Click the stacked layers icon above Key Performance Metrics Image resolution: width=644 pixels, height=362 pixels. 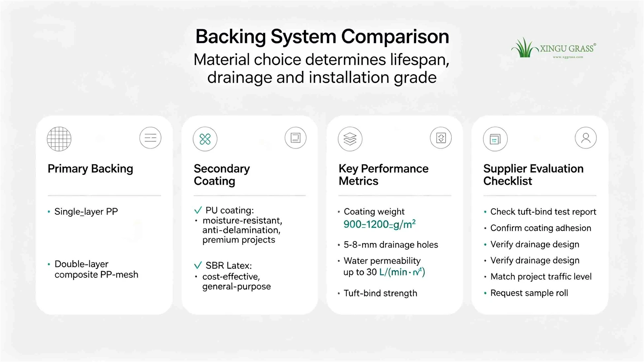pyautogui.click(x=350, y=139)
